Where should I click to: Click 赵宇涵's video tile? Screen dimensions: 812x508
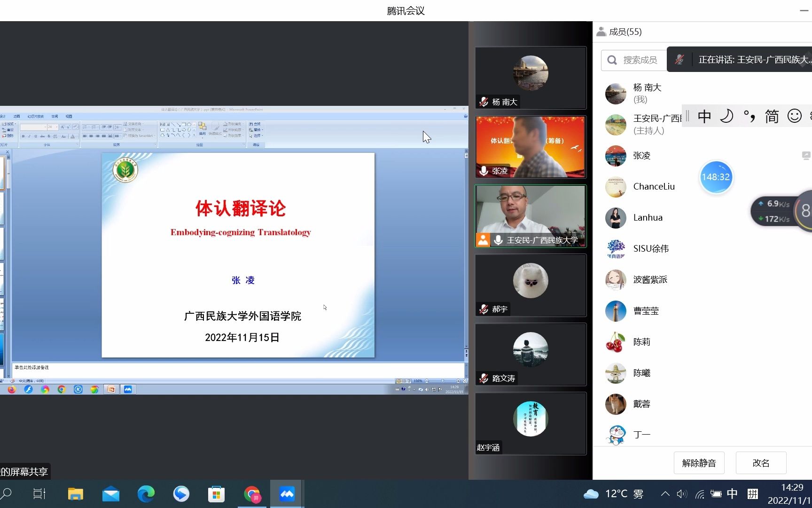point(531,423)
